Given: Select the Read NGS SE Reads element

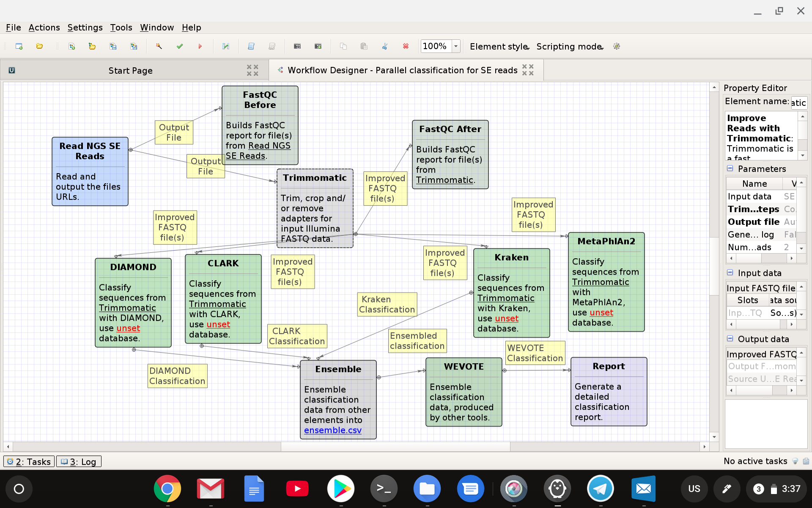Looking at the screenshot, I should (90, 171).
